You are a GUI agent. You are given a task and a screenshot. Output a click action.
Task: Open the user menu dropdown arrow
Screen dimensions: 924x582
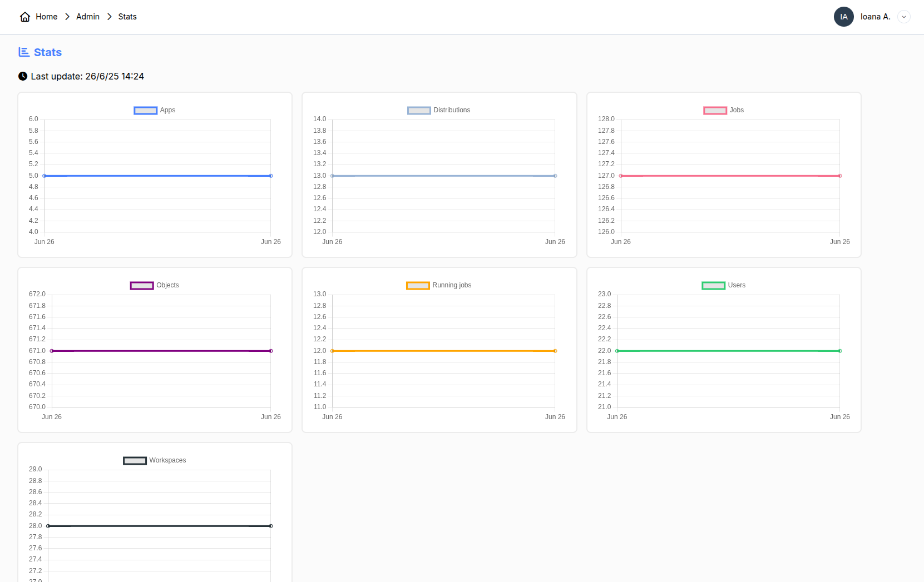[904, 17]
